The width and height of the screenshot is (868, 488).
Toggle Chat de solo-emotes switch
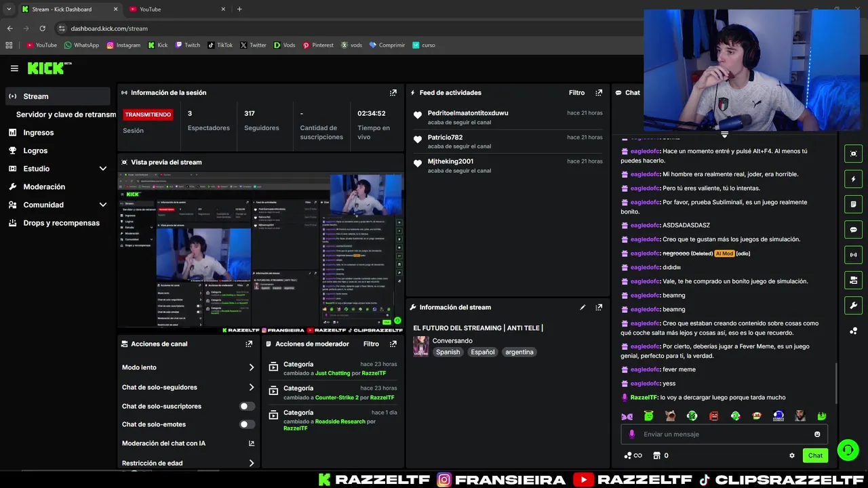pos(248,424)
